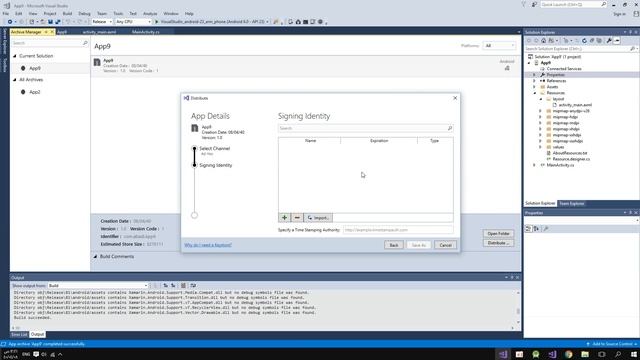640x360 pixels.
Task: Open the Project menu
Action: pos(50,13)
